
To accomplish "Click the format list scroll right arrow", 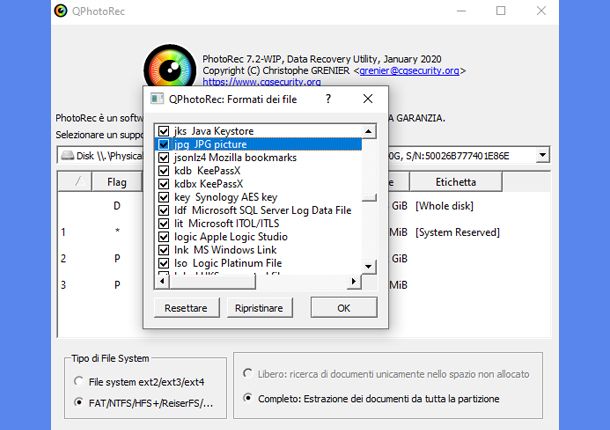I will point(354,281).
